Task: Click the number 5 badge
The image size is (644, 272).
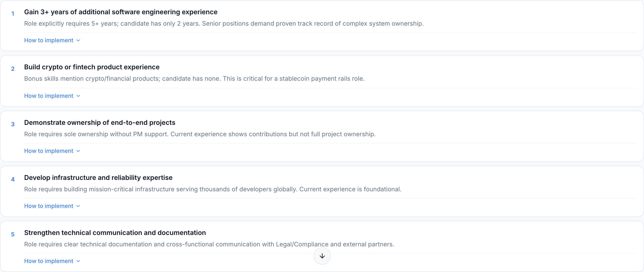Action: coord(13,234)
